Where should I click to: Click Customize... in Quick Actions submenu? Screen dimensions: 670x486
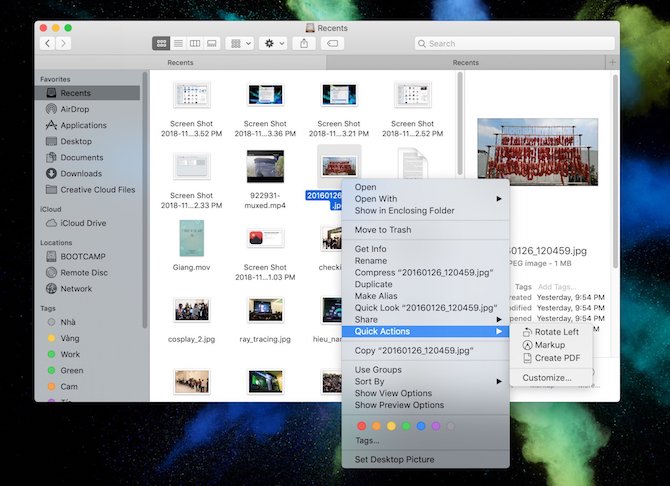coord(546,378)
